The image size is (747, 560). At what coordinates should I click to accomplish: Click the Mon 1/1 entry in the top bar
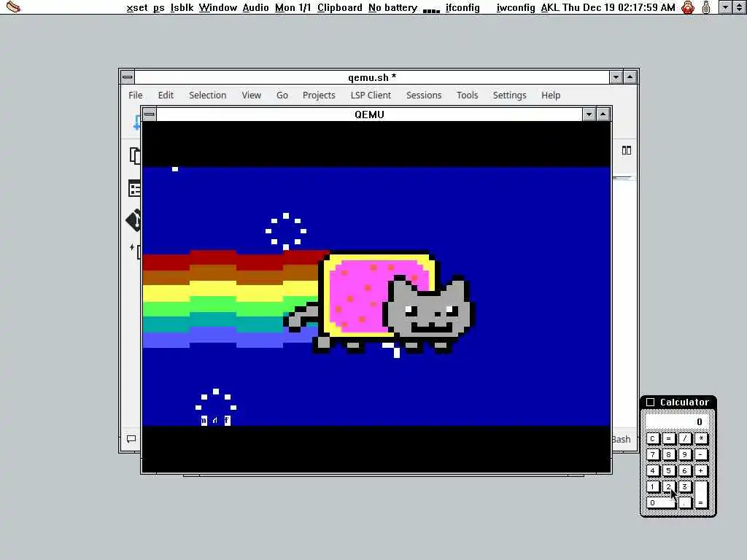(293, 7)
